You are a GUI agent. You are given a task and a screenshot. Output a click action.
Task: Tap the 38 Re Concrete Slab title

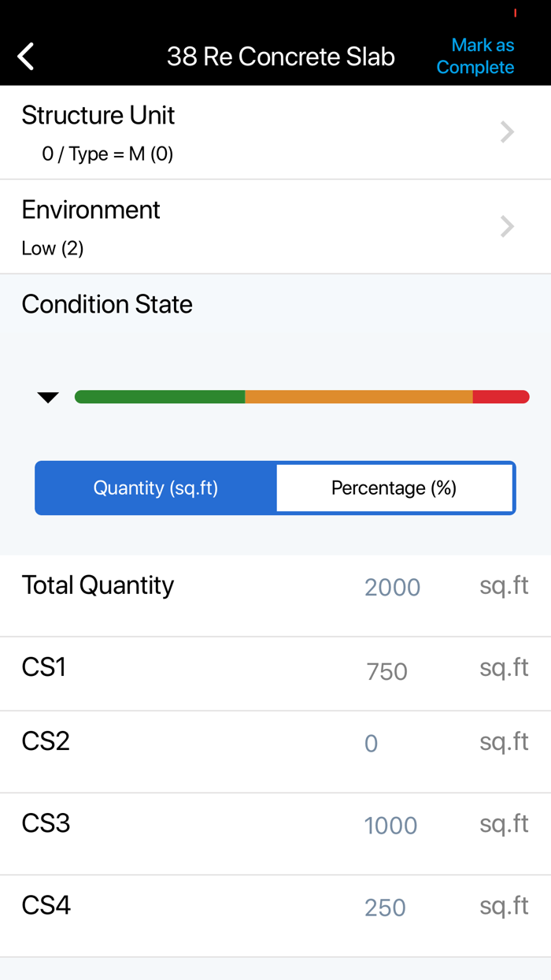point(280,57)
